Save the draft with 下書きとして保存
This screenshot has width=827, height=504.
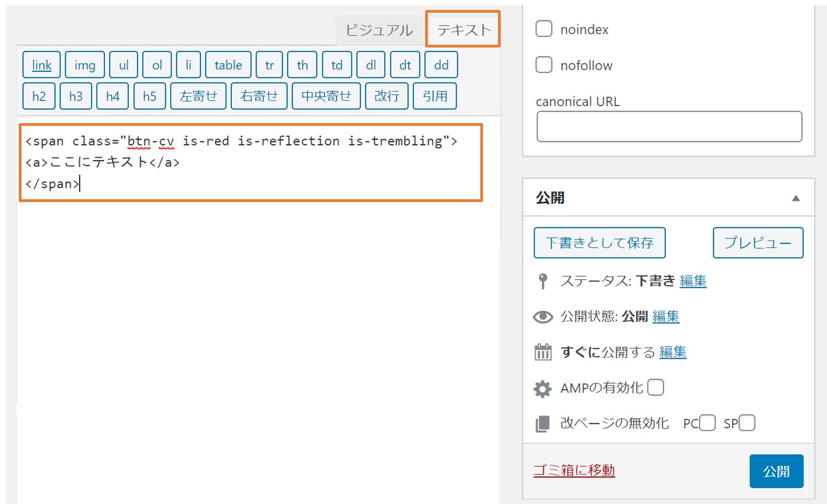coord(600,242)
